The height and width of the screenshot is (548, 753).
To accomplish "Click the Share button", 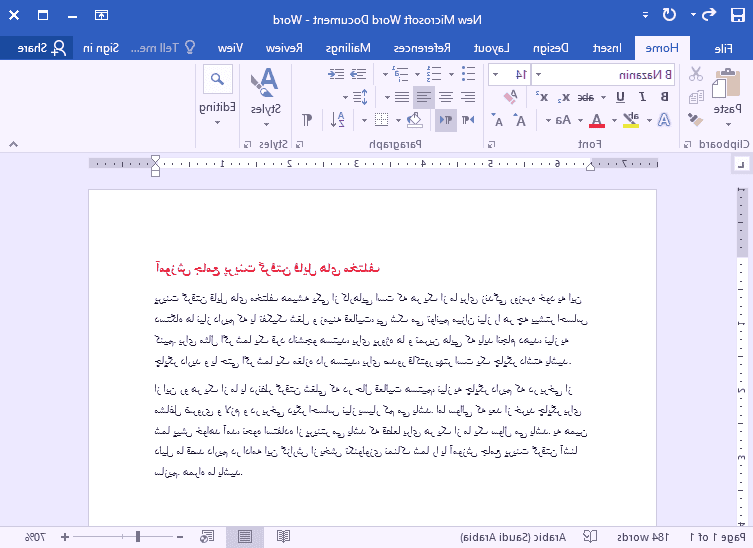I will pyautogui.click(x=35, y=47).
